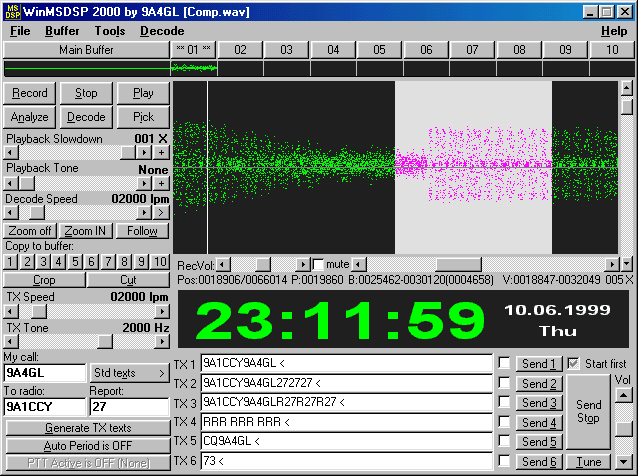Copy selection to buffer 10 button
This screenshot has width=638, height=476.
[160, 262]
